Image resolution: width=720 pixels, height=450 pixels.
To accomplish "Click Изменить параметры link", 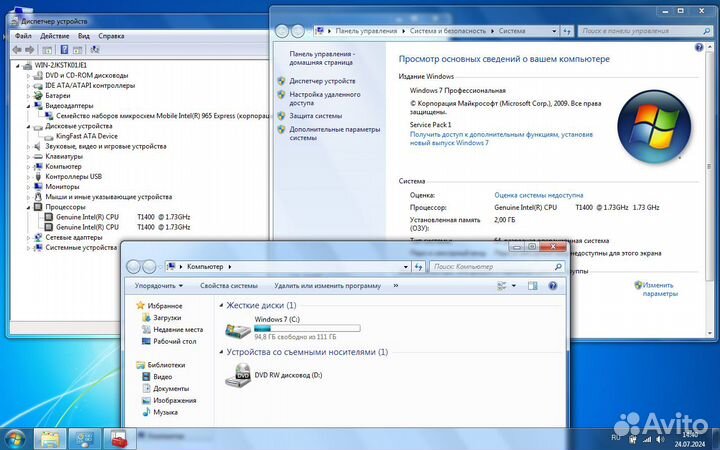I will click(659, 289).
